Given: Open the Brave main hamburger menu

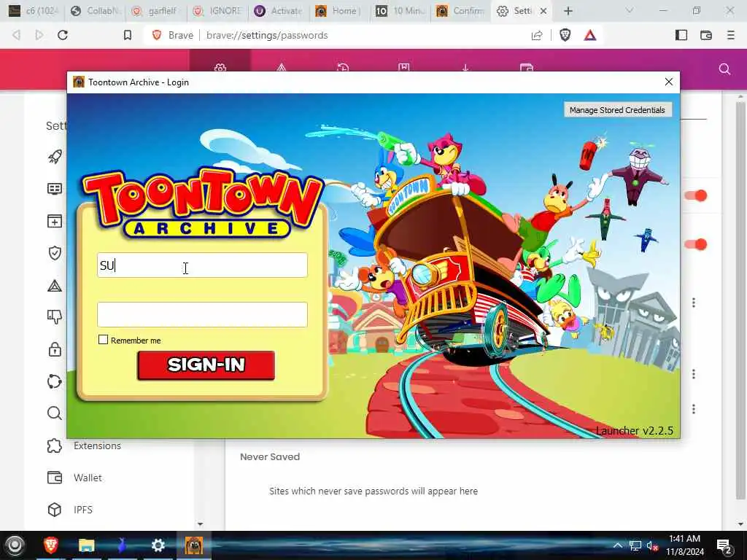Looking at the screenshot, I should [730, 35].
